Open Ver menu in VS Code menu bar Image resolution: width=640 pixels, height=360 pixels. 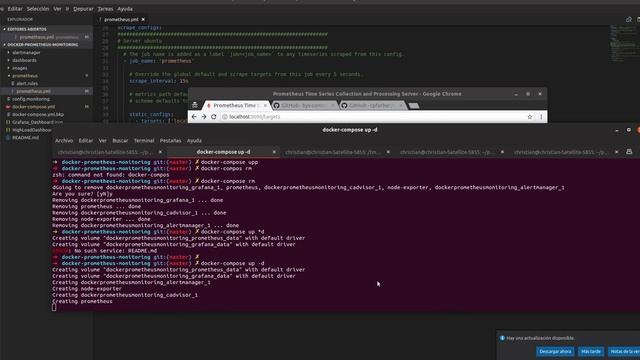(57, 9)
